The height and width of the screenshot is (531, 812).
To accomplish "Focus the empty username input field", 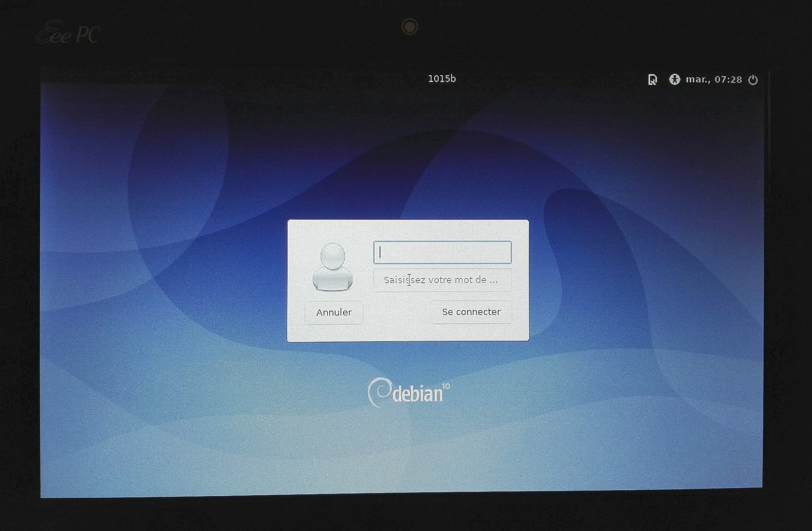I will pos(442,252).
